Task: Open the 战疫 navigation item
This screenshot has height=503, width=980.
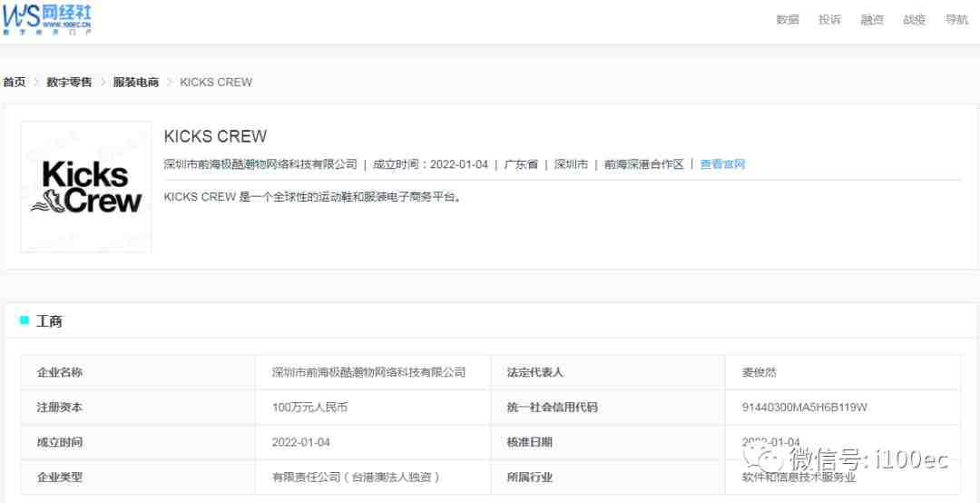Action: [915, 19]
